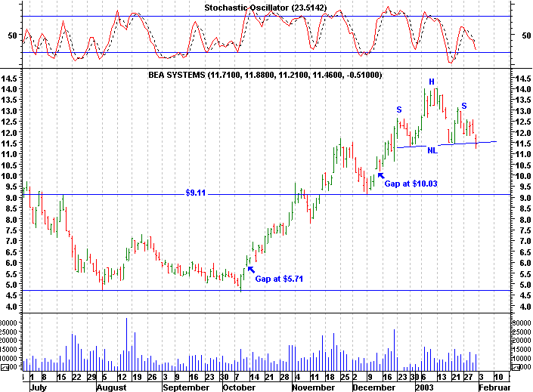
Task: Click the '15' date label in July
Action: (x=61, y=377)
